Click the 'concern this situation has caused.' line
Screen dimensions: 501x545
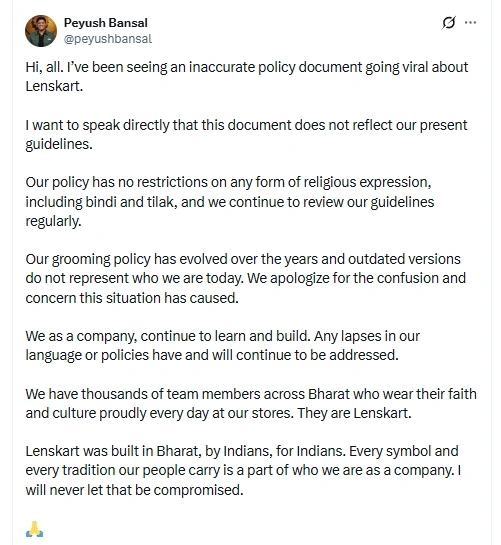pyautogui.click(x=132, y=298)
